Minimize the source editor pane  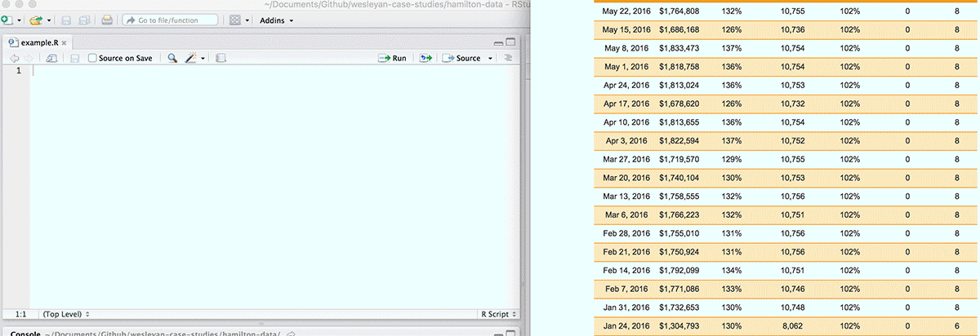pyautogui.click(x=498, y=42)
